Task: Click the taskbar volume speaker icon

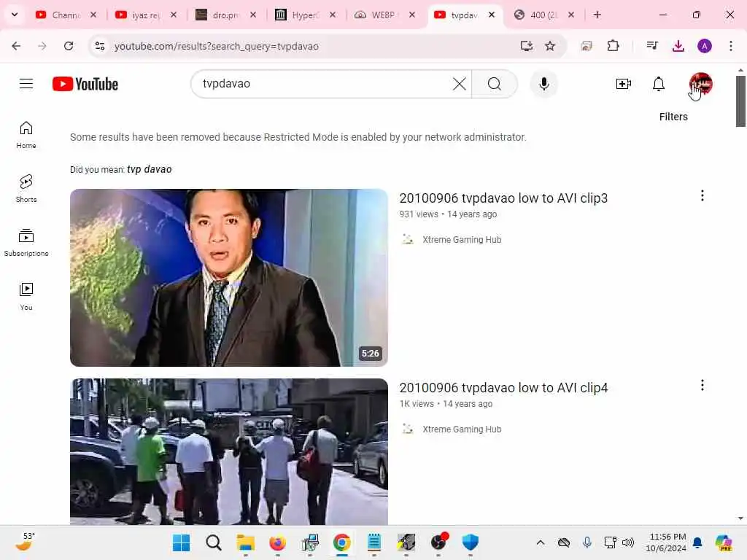Action: tap(628, 542)
